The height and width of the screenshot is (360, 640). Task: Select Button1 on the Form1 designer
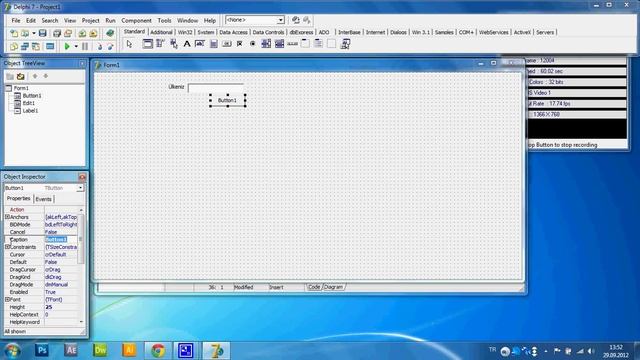coord(227,100)
